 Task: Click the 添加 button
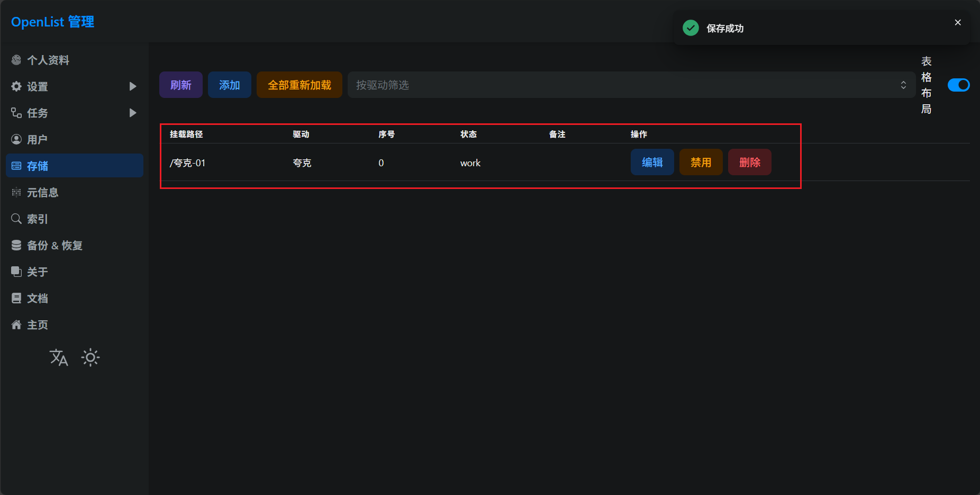[229, 85]
